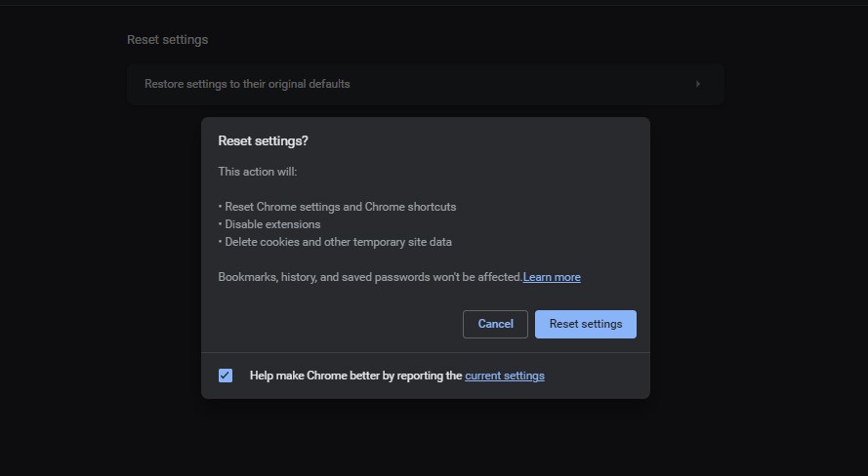Click empty dialog space left of Cancel
This screenshot has width=868, height=476.
(332, 324)
